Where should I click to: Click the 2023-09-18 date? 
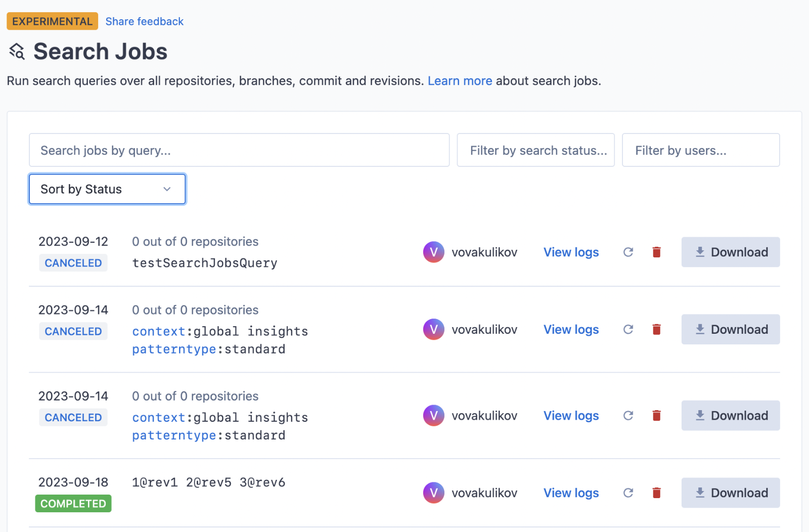(73, 482)
